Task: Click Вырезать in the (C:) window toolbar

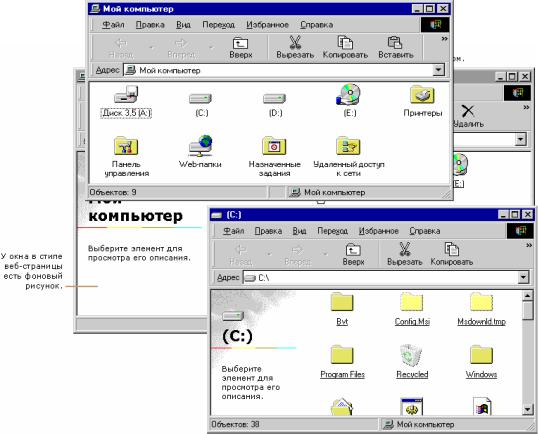Action: tap(405, 255)
